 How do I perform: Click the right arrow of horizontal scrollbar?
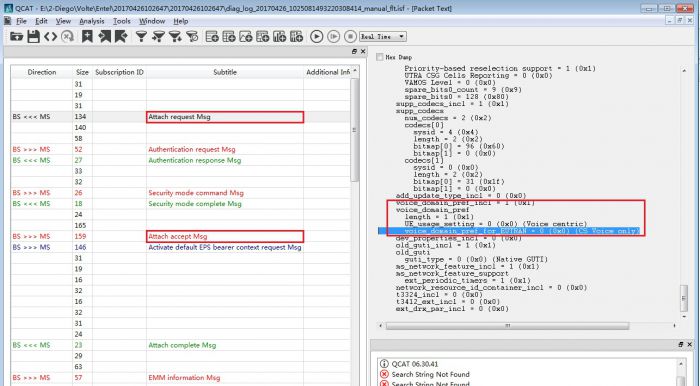[675, 326]
